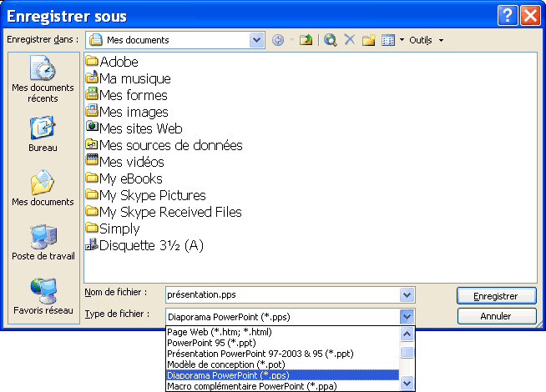Choose Présentation PowerPoint 97-2003 & 95 type

click(x=282, y=354)
